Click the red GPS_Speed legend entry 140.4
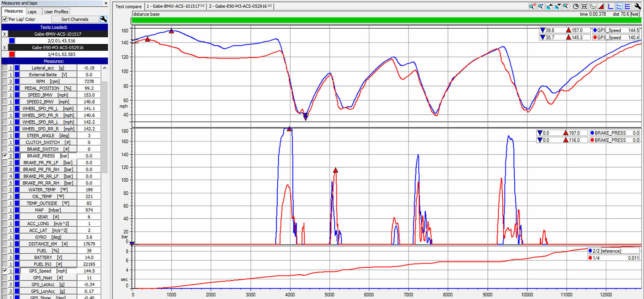Screen dimensions: 644x299 click(616, 37)
